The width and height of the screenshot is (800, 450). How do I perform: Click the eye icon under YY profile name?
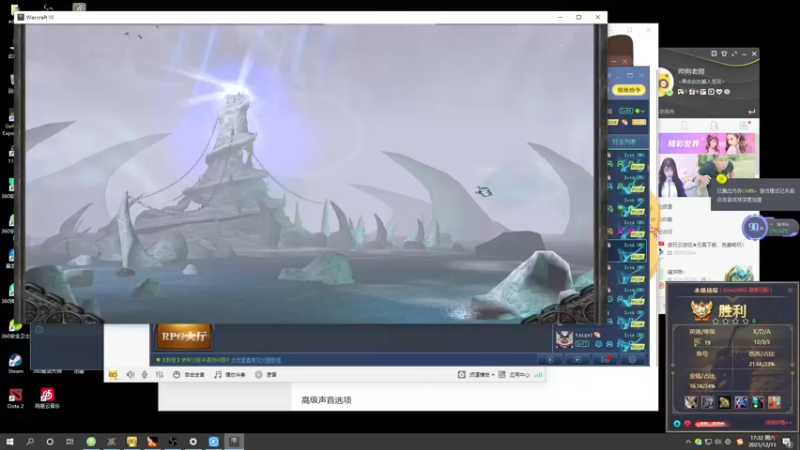coord(727,92)
